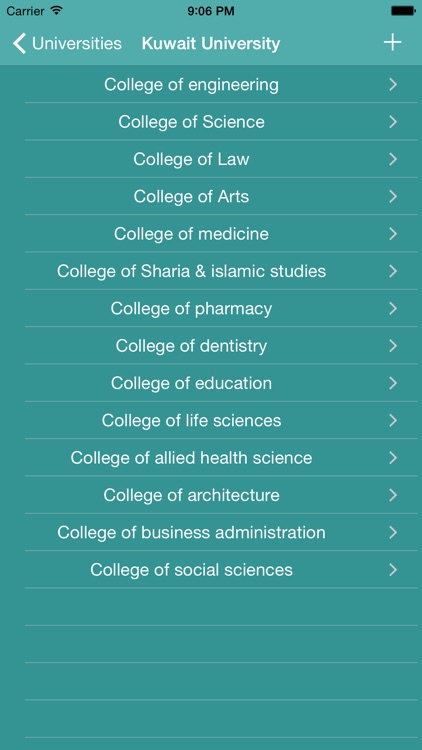The width and height of the screenshot is (422, 750).
Task: Tap the chevron next to College of Science
Action: coord(393,122)
